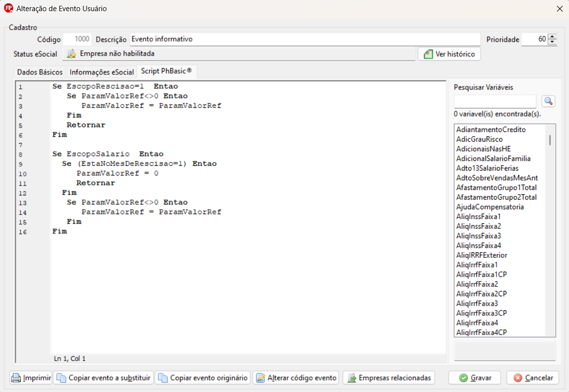The width and height of the screenshot is (569, 392).
Task: Select AliqIrrfFaixa2CP variable
Action: (x=481, y=294)
